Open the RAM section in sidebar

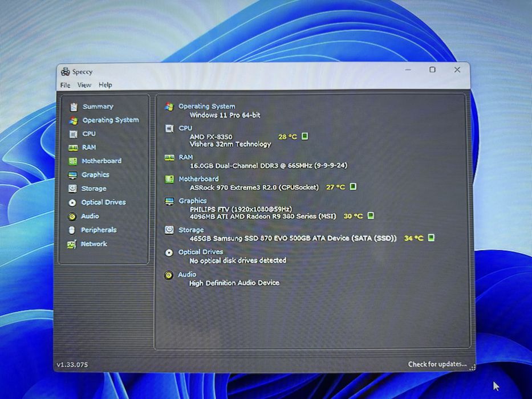click(x=89, y=147)
